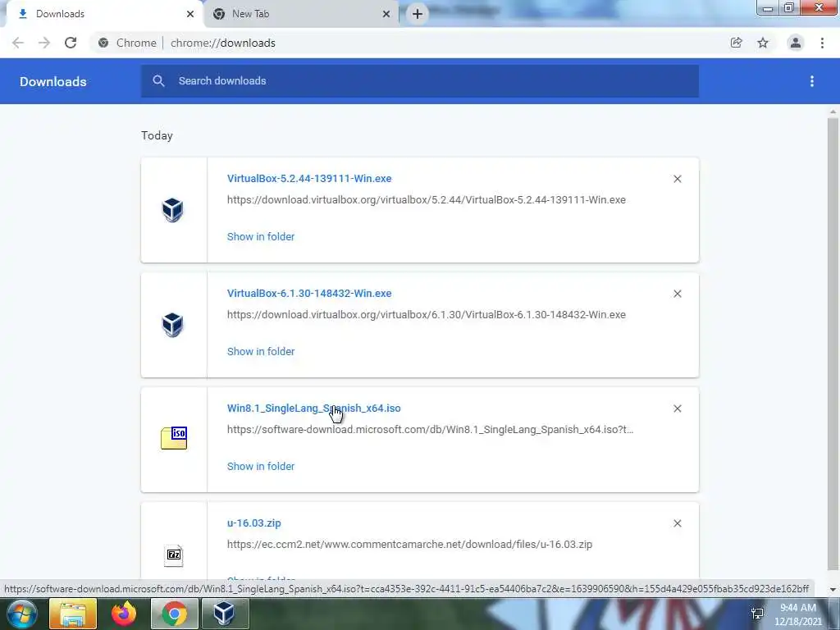This screenshot has width=840, height=630.
Task: Click the browser forward arrow
Action: coord(44,43)
